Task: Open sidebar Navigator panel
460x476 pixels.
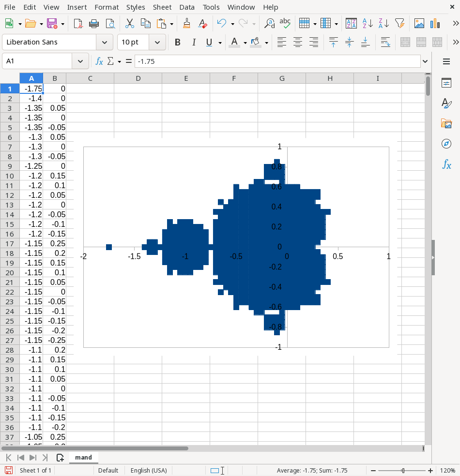Action: [446, 144]
